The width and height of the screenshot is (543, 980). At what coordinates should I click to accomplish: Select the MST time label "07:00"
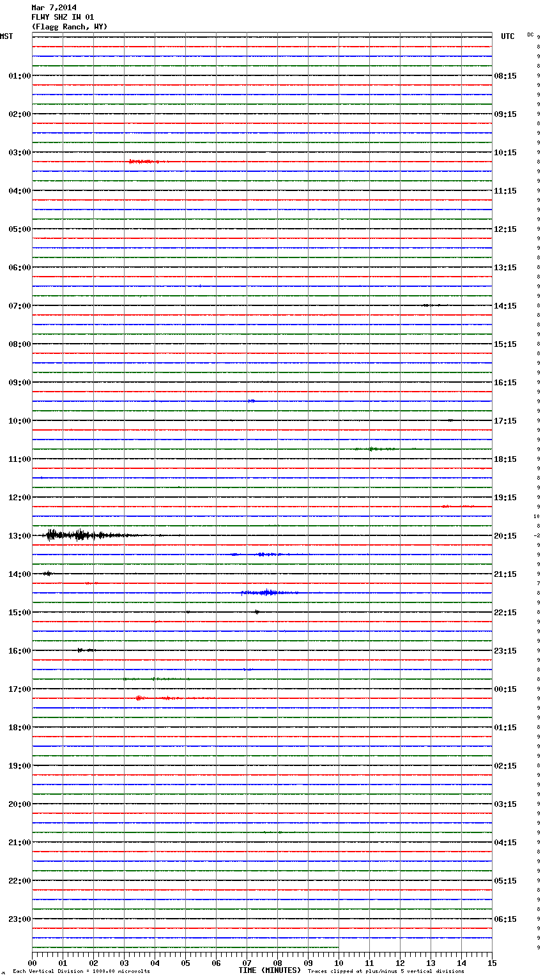19,306
